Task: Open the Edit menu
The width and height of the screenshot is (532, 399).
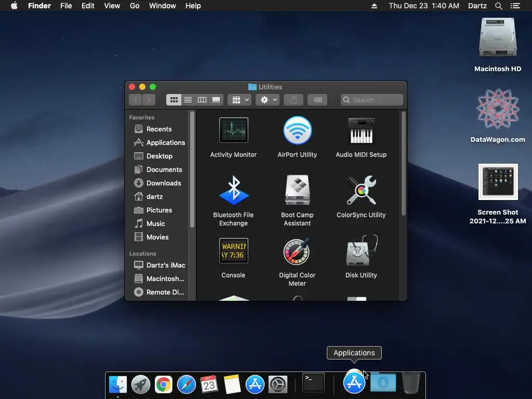Action: tap(88, 6)
